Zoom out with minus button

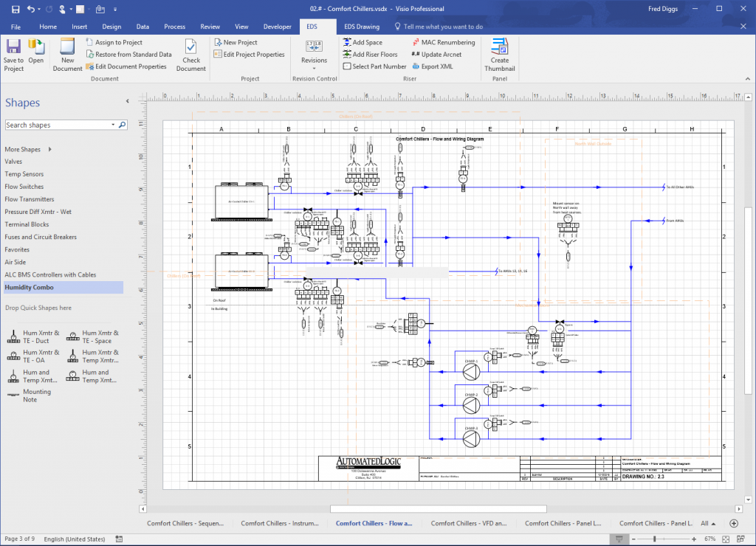(x=633, y=539)
